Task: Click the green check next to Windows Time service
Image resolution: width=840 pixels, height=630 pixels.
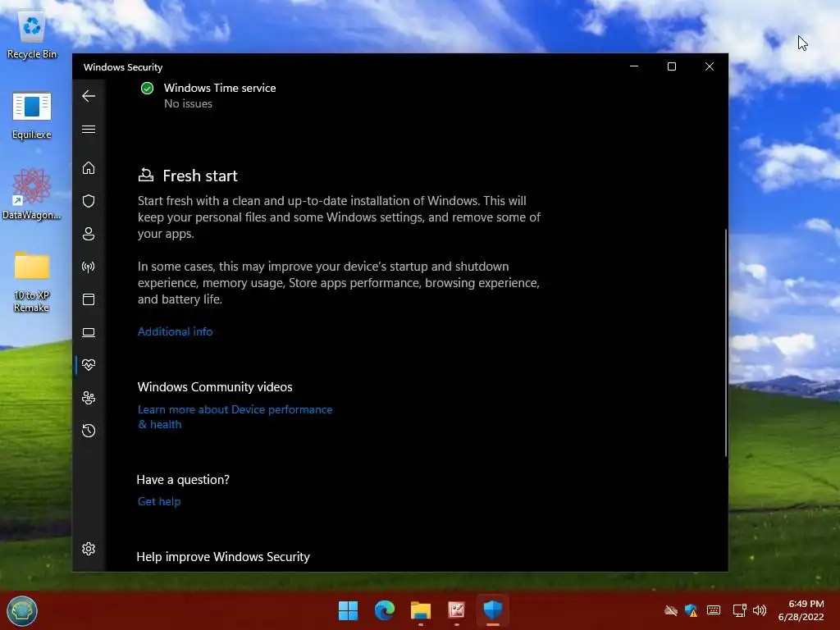Action: pos(148,89)
